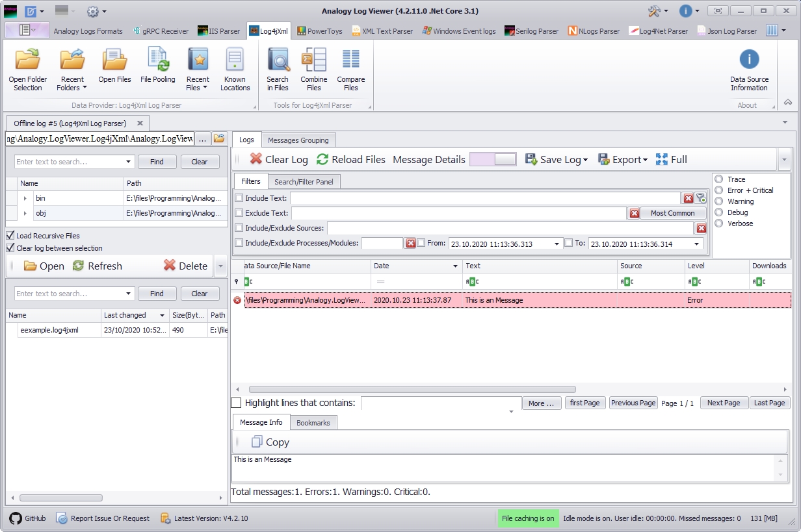The width and height of the screenshot is (801, 532).
Task: Open the To date dropdown
Action: pos(697,244)
